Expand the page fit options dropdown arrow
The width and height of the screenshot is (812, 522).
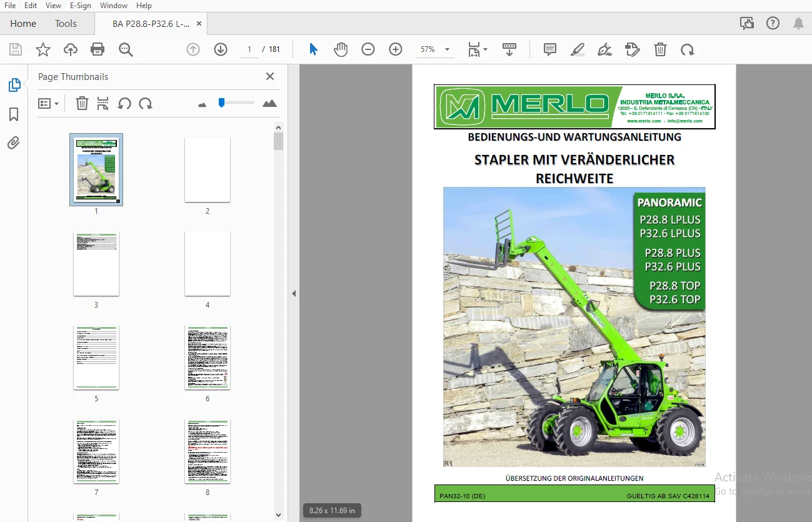click(486, 49)
